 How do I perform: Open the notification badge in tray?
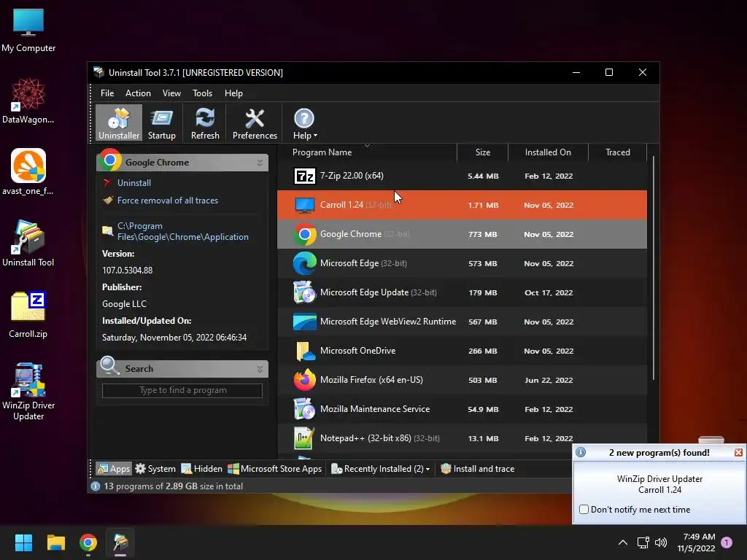pos(727,542)
